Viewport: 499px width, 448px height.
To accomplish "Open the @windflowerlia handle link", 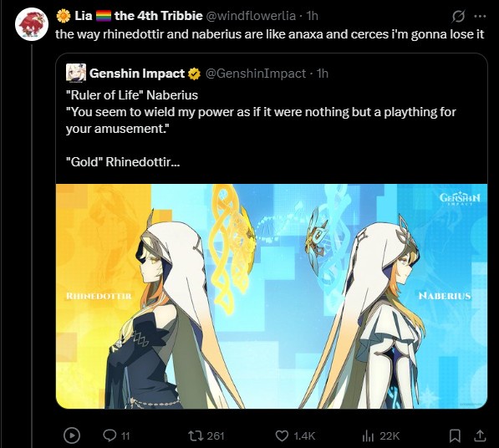I will pos(251,16).
